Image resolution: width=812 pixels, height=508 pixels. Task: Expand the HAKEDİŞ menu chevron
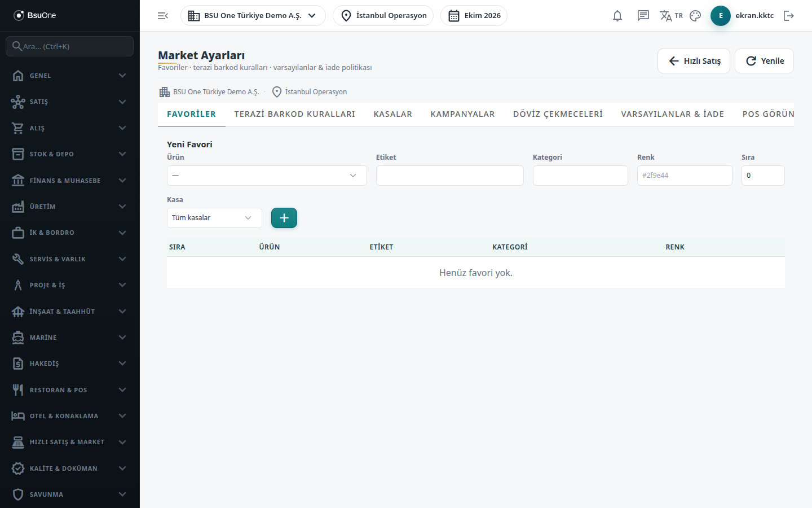(122, 364)
